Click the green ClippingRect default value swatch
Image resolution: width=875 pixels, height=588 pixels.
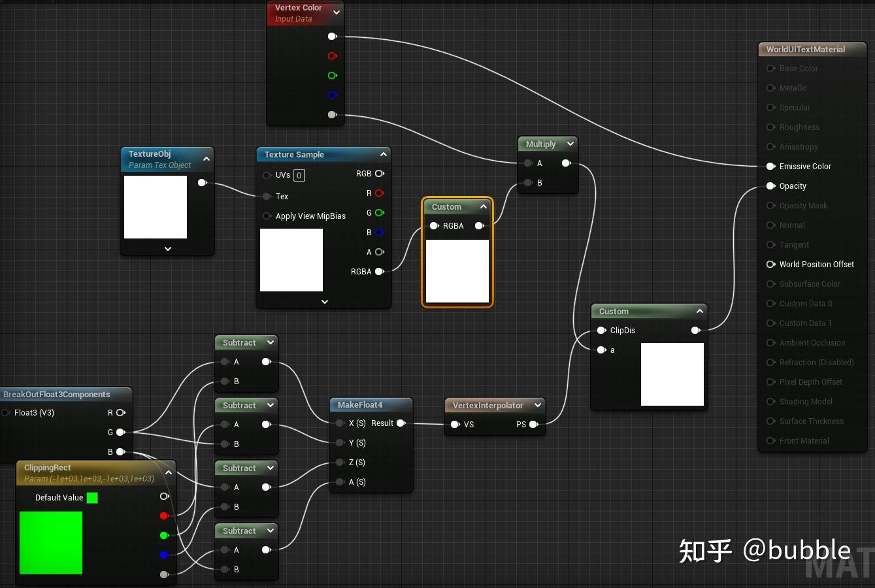tap(92, 497)
